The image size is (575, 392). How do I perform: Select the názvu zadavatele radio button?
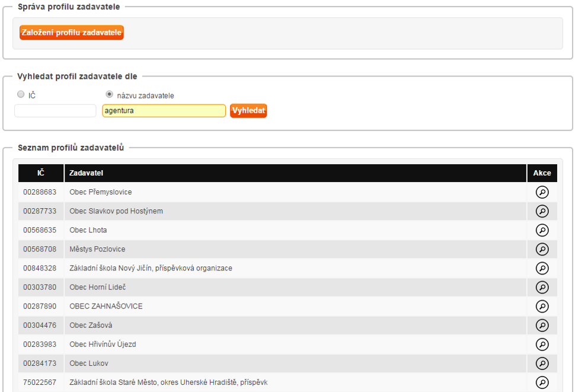109,94
